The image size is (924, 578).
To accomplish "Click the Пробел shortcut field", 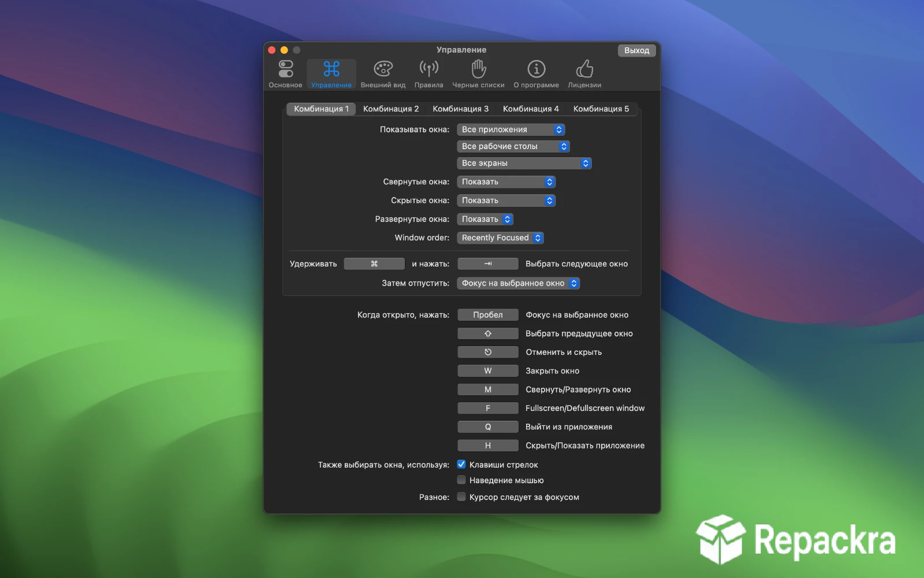I will pyautogui.click(x=488, y=315).
